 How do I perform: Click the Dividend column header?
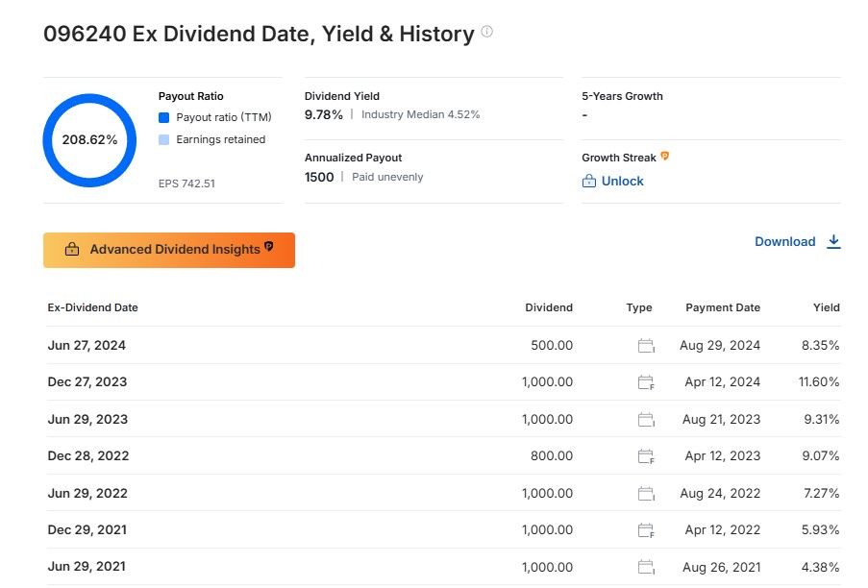pyautogui.click(x=549, y=307)
